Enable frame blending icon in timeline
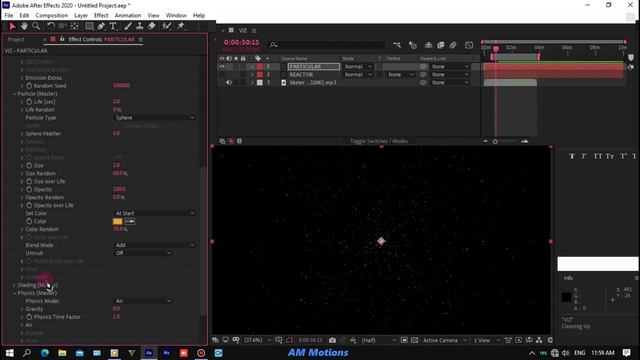This screenshot has width=640, height=360. [x=440, y=45]
